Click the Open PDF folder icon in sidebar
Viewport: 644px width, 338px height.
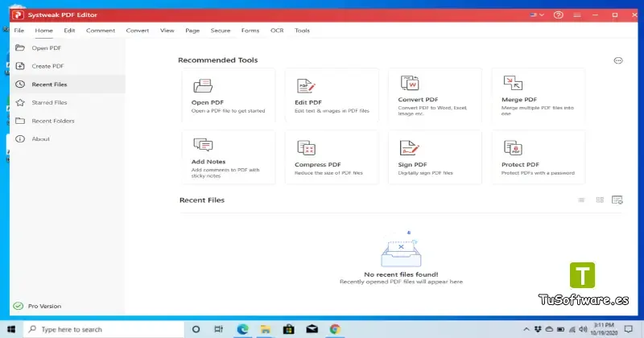(x=19, y=47)
